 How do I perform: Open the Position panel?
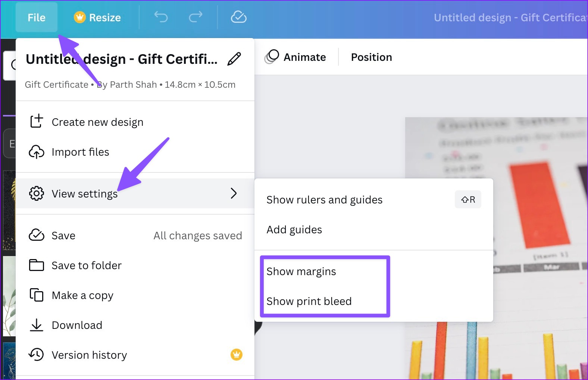pyautogui.click(x=372, y=57)
